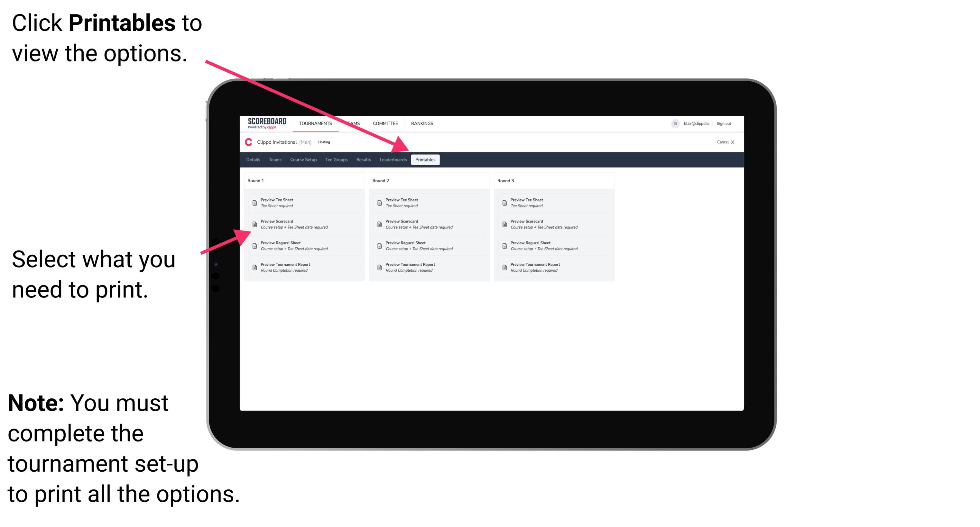Open the Teams tab
This screenshot has height=527, width=980.
[269, 160]
